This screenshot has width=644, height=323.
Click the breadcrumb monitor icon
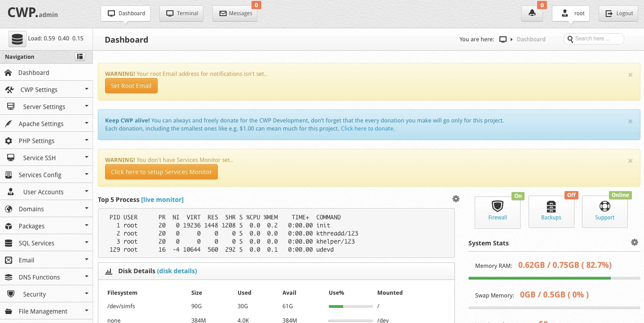pyautogui.click(x=503, y=39)
